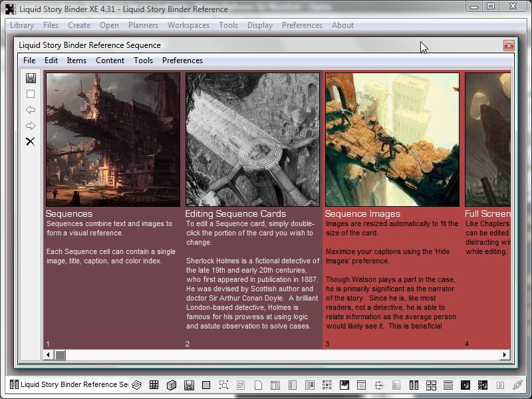Click the black X delete icon in the sidebar
This screenshot has width=532, height=399.
[31, 142]
